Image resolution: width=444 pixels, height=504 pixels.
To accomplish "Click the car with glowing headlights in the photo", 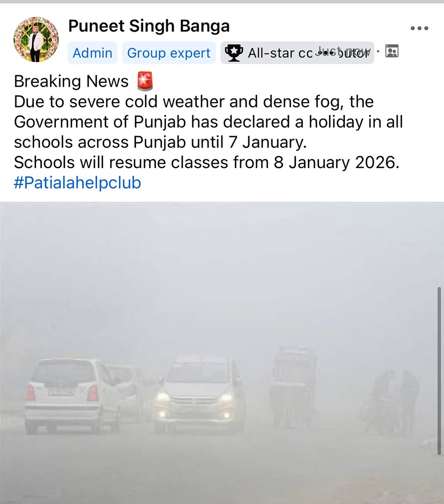I will click(199, 394).
